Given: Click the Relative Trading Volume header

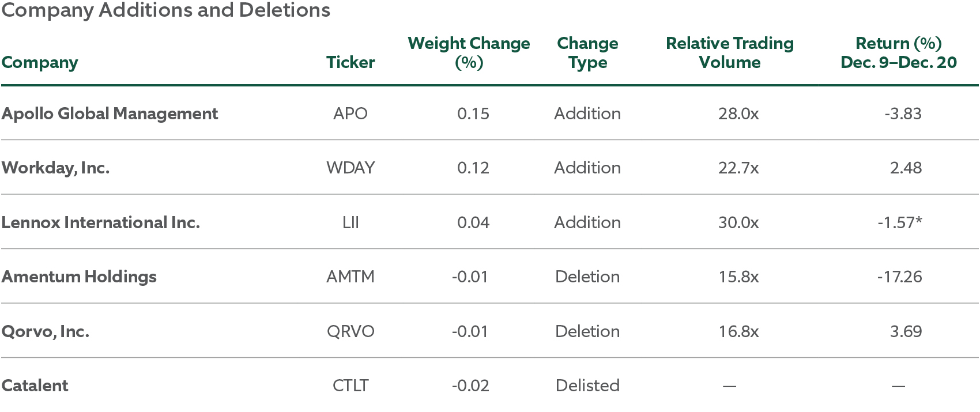Looking at the screenshot, I should pos(729,52).
